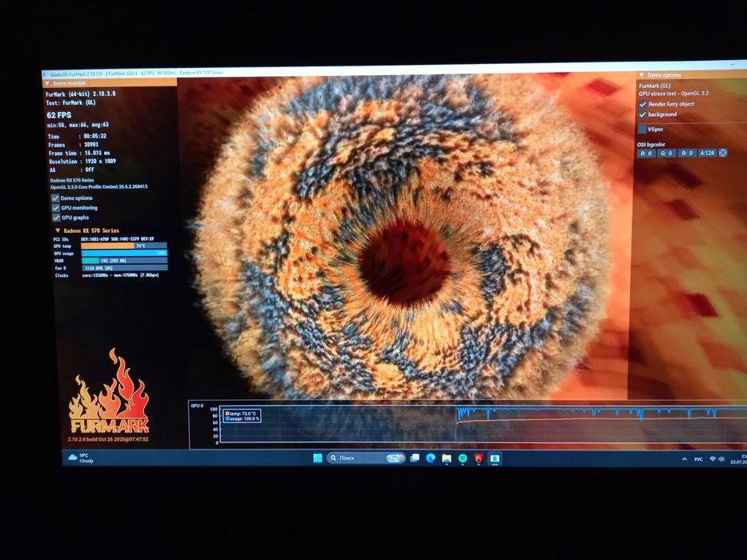The height and width of the screenshot is (560, 747).
Task: Click the G: 0 color value field
Action: (x=666, y=154)
